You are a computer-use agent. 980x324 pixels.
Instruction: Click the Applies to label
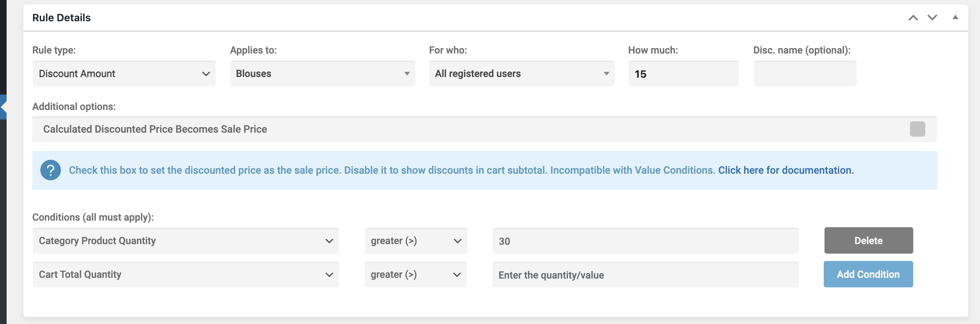click(x=253, y=50)
